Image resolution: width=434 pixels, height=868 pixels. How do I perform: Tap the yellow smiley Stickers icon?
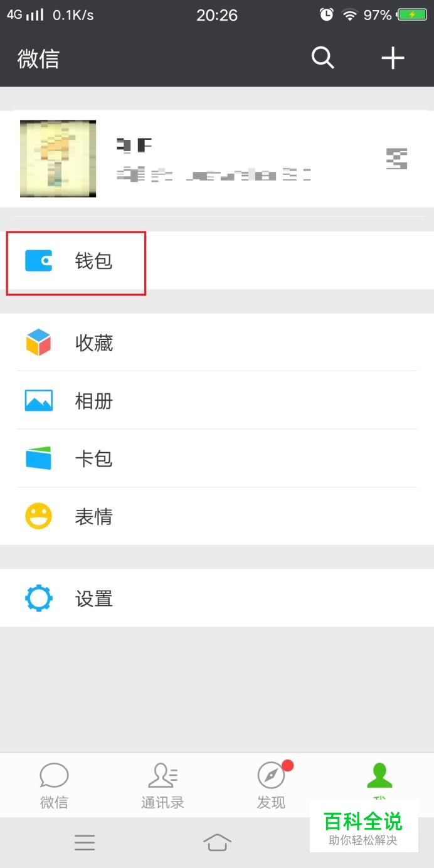point(38,517)
